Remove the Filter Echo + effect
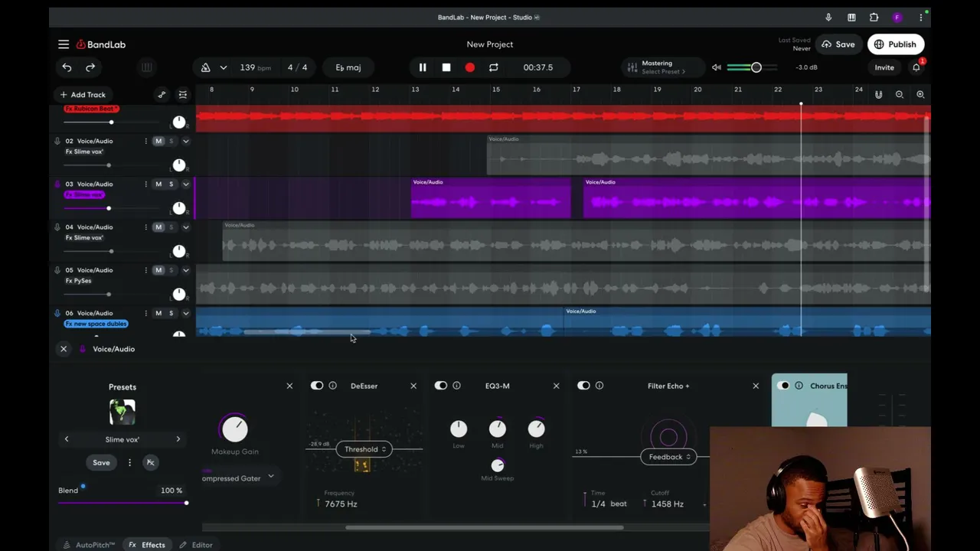 point(756,386)
